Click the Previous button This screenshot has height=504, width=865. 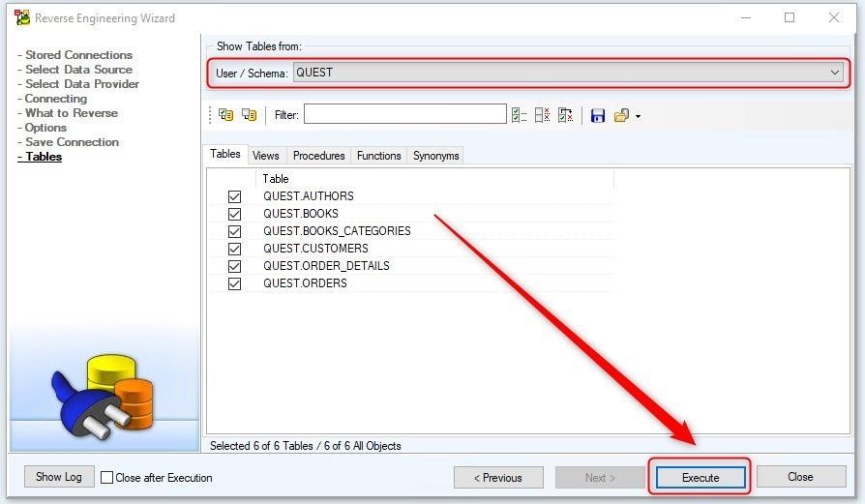(x=498, y=478)
